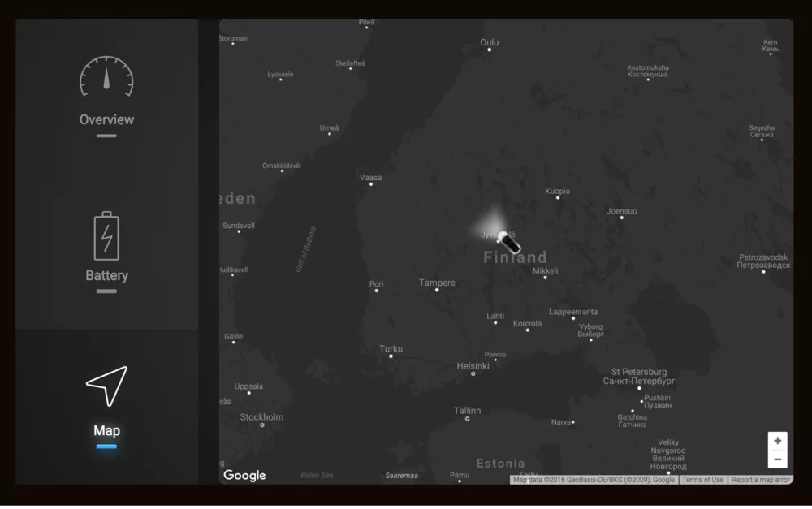Zoom in with the plus button
This screenshot has width=812, height=509.
[777, 441]
